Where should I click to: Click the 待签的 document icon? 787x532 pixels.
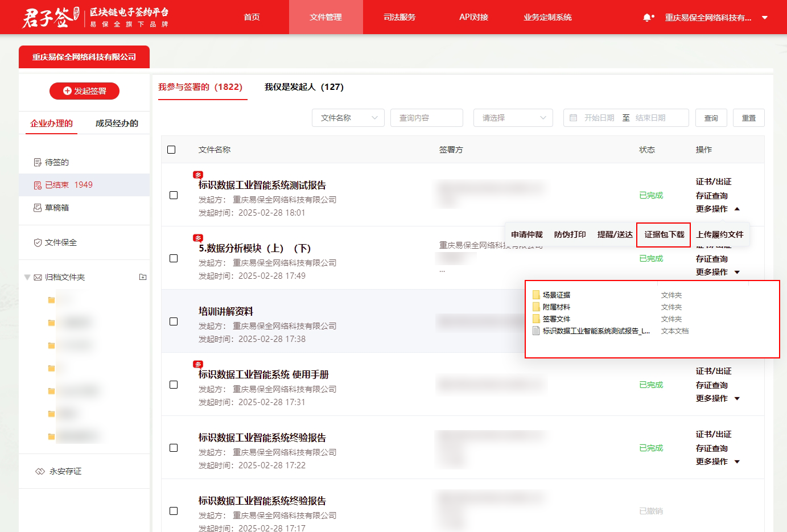pyautogui.click(x=38, y=162)
